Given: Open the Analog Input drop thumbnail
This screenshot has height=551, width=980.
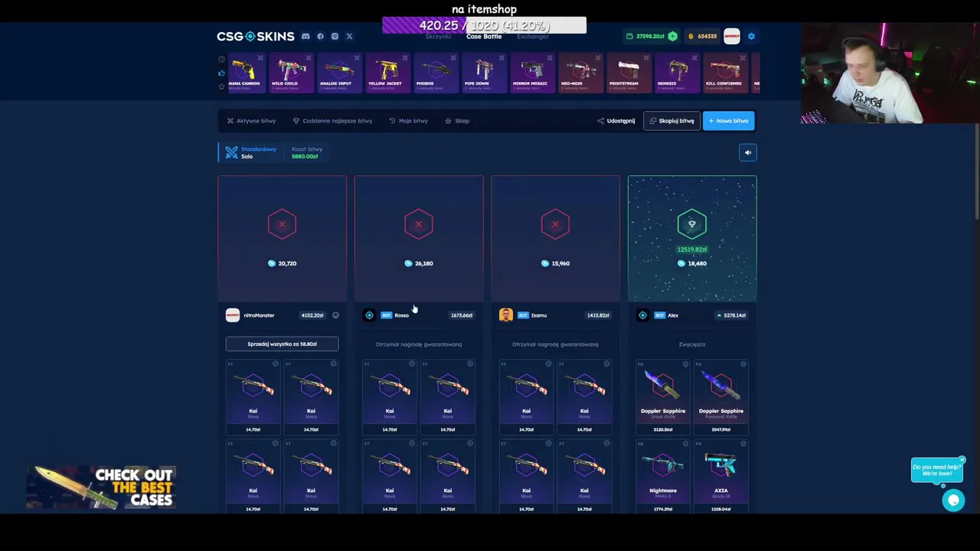Looking at the screenshot, I should (338, 73).
